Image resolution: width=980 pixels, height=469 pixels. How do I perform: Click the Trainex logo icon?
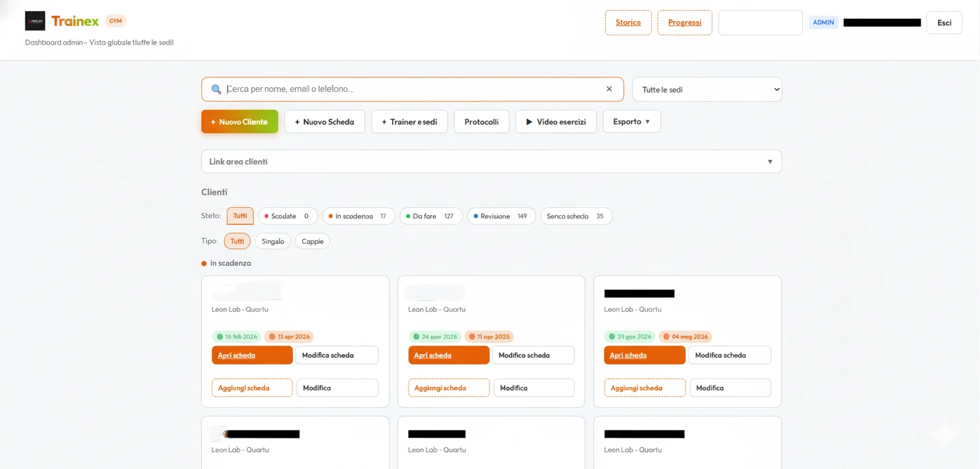point(35,21)
